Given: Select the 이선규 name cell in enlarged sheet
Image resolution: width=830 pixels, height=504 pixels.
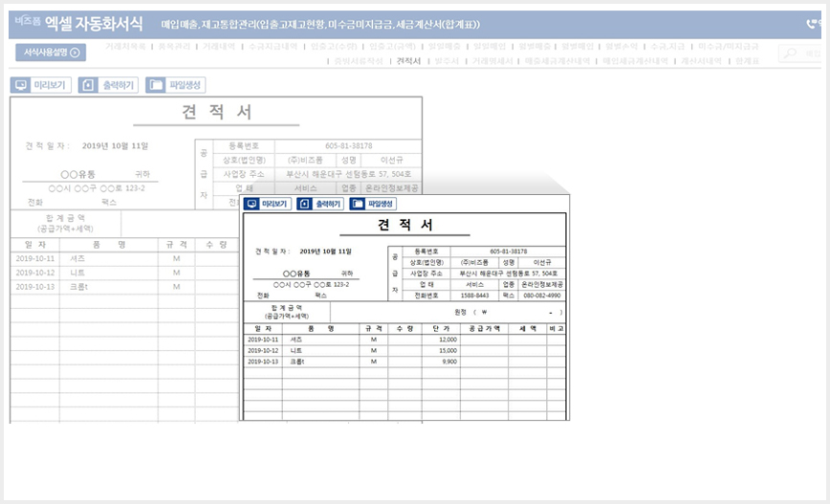Looking at the screenshot, I should click(x=542, y=263).
